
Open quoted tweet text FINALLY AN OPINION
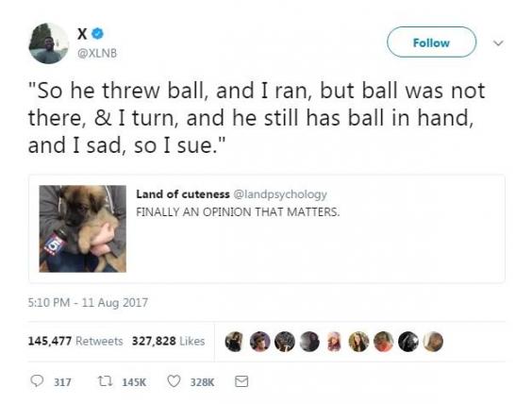(x=238, y=211)
